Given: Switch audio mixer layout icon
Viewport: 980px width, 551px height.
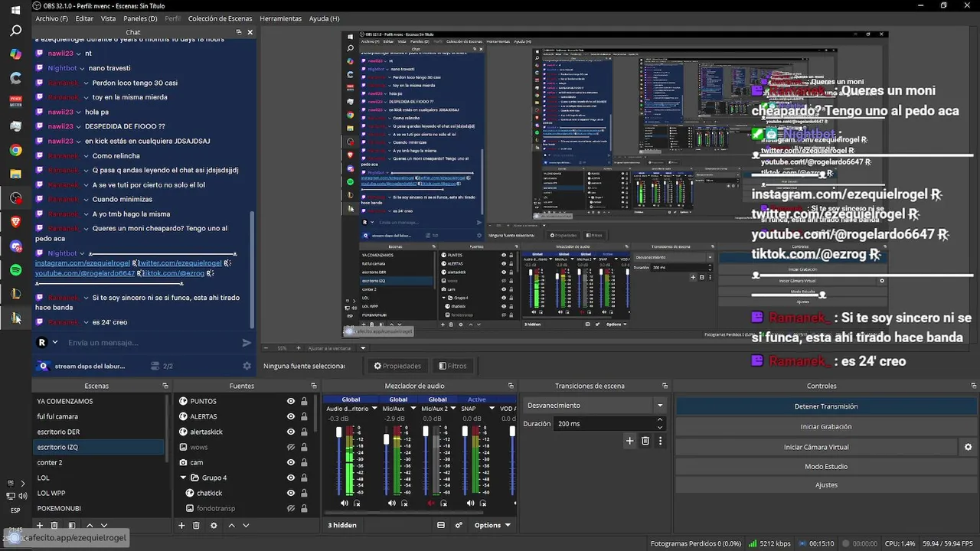Looking at the screenshot, I should coord(441,526).
